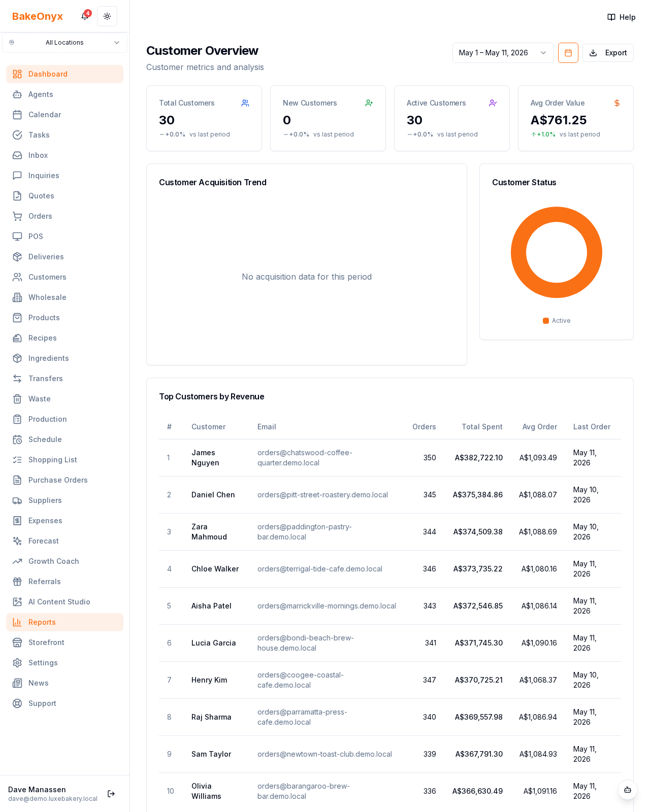650x812 pixels.
Task: Open Tasks via its checkmark icon
Action: point(17,135)
